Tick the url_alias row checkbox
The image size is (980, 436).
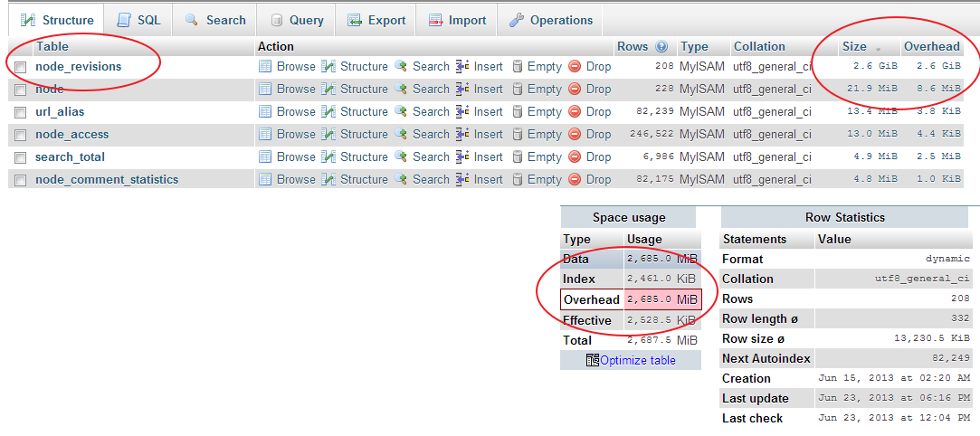(x=20, y=112)
